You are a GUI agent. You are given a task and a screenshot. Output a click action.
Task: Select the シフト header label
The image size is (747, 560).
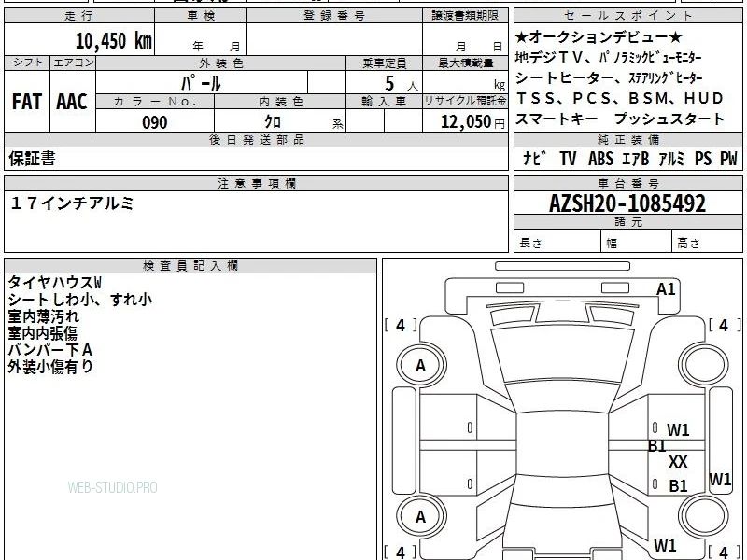point(27,63)
